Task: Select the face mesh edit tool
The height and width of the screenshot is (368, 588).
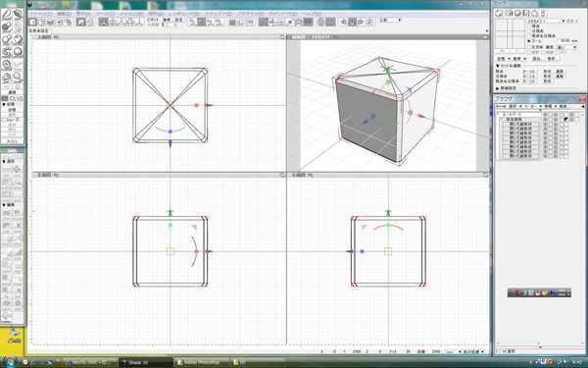Action: tap(18, 292)
